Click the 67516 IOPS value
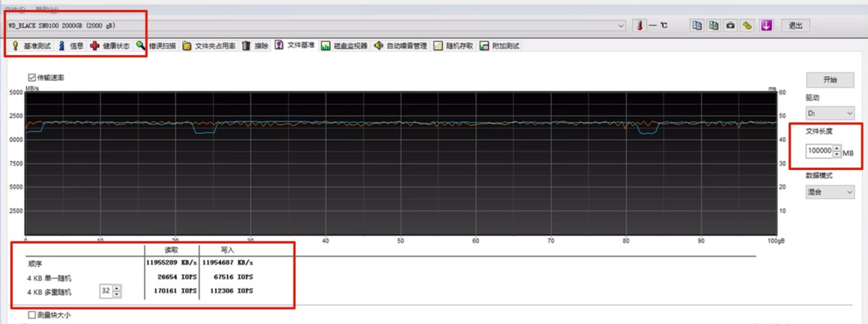 click(x=235, y=277)
